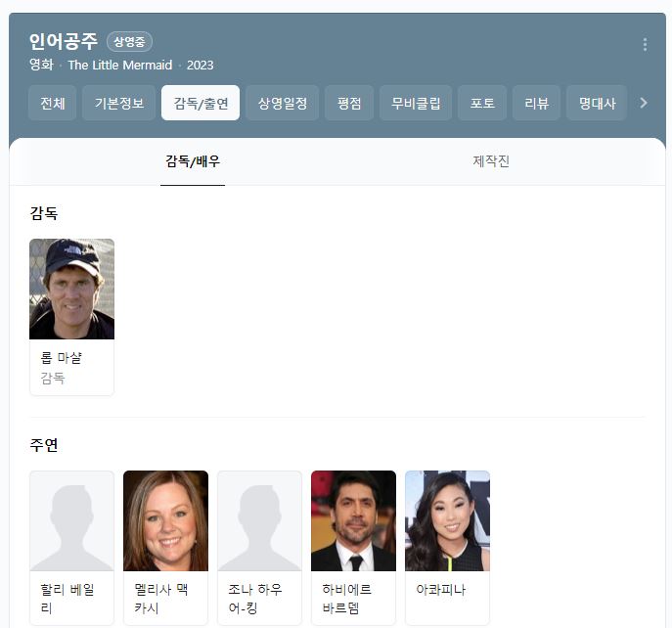Open the 기본정보 tab
The height and width of the screenshot is (628, 672).
119,103
